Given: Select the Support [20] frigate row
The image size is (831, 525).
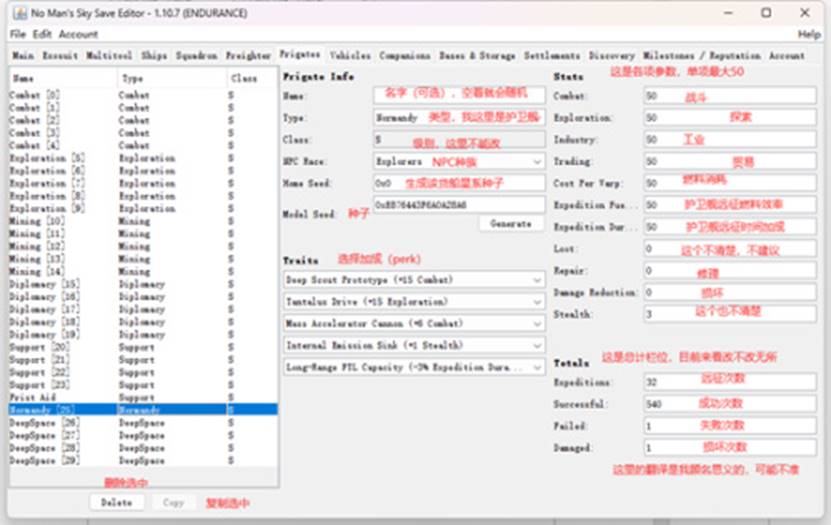Looking at the screenshot, I should click(x=143, y=348).
